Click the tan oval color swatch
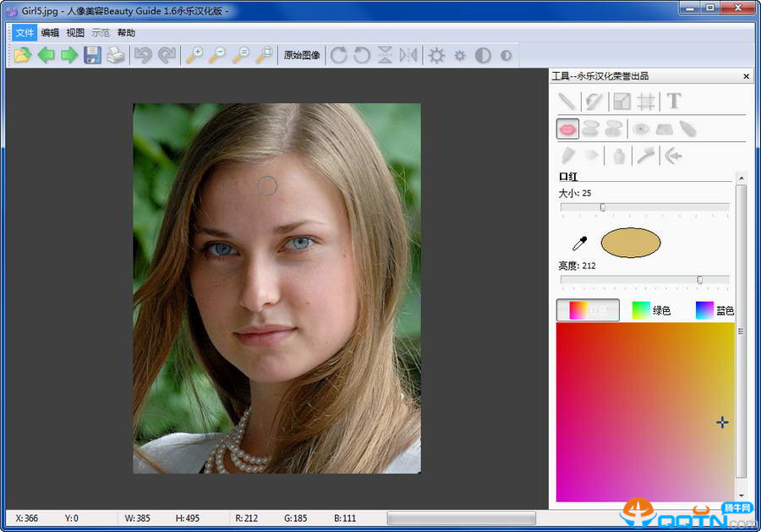Image resolution: width=761 pixels, height=532 pixels. (x=631, y=243)
